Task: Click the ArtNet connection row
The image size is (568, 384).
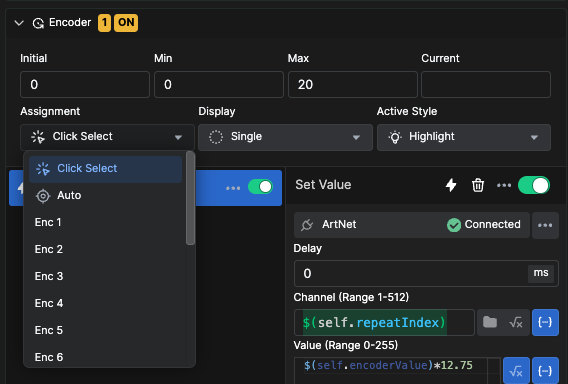Action: 412,225
